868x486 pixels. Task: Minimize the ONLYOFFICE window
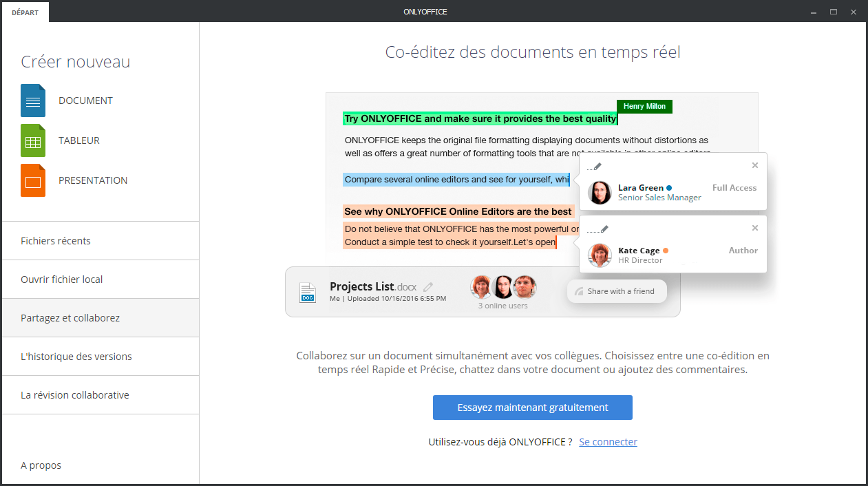814,12
